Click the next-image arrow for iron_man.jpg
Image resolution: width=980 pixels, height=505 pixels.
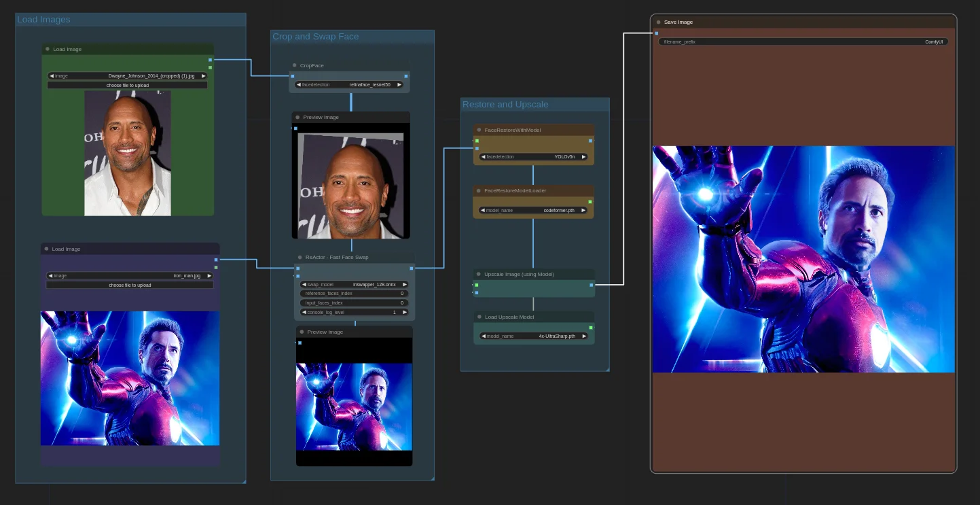coord(208,276)
